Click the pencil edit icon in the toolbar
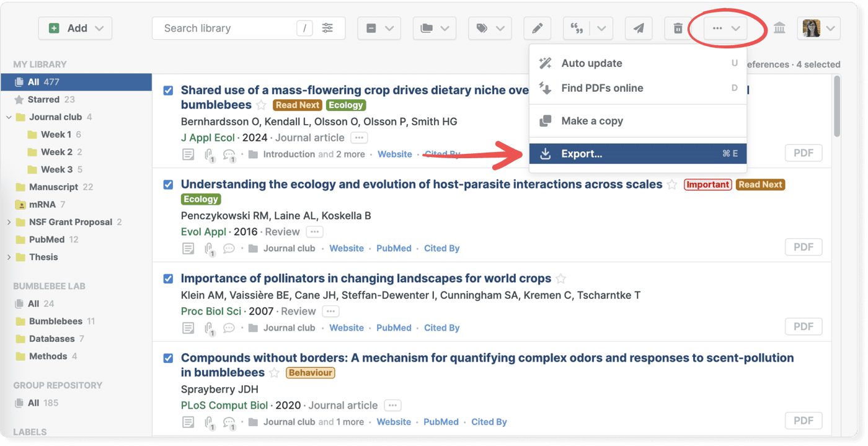 [537, 28]
